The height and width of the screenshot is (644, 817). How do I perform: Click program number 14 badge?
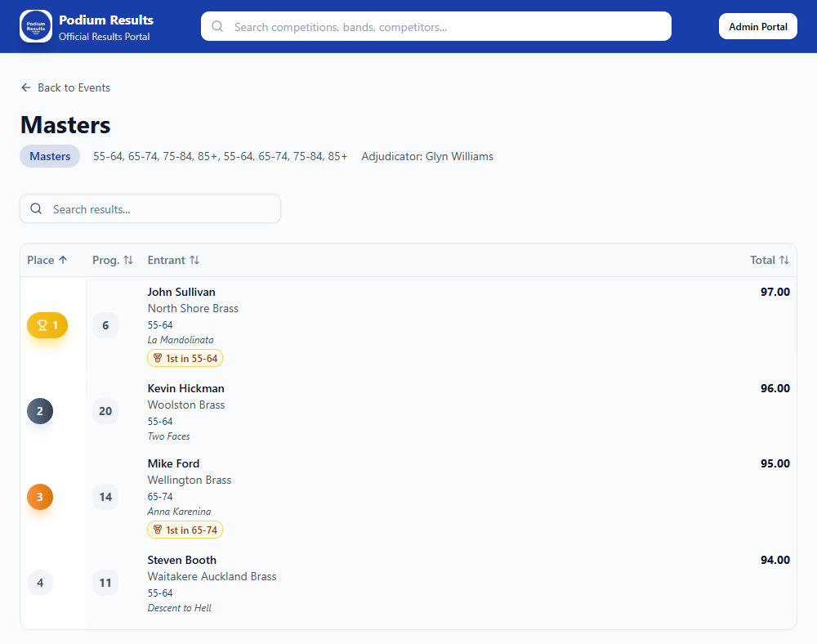105,497
